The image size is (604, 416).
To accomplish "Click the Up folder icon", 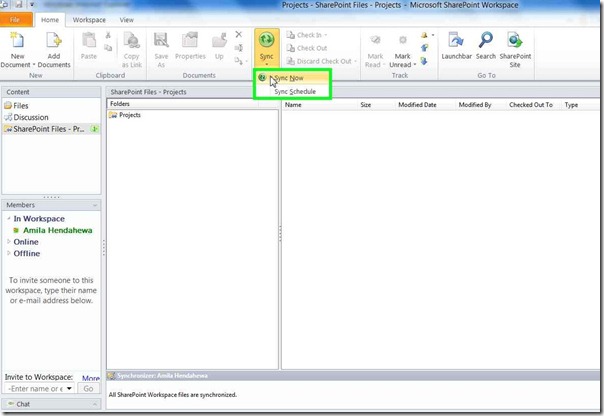I will click(219, 42).
